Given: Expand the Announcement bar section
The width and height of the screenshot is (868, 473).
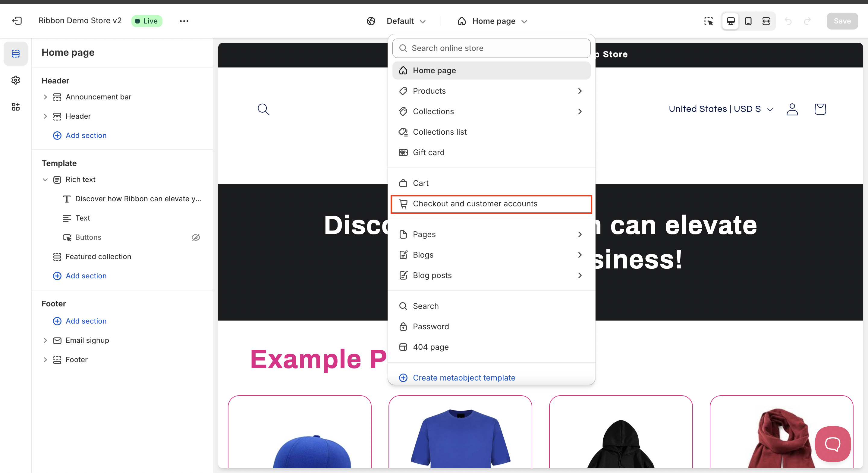Looking at the screenshot, I should coord(45,97).
